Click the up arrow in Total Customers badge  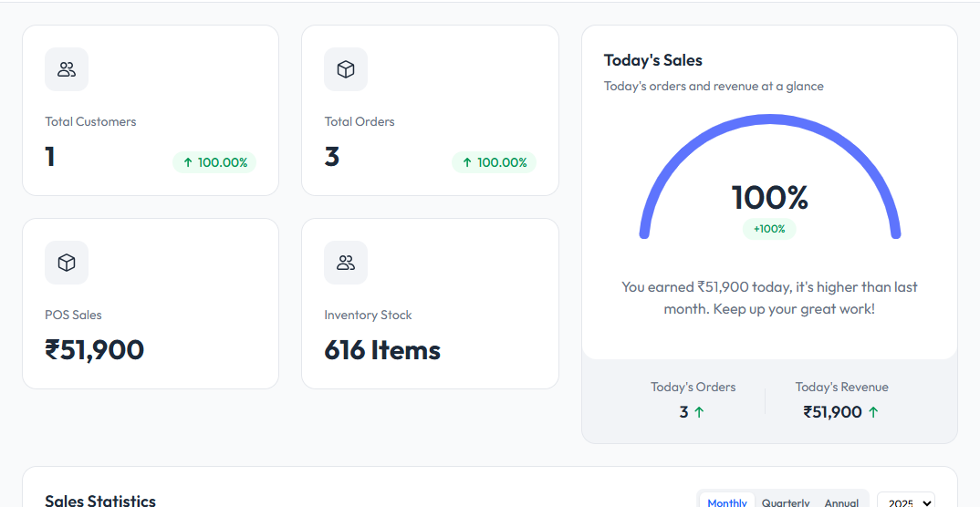click(188, 162)
